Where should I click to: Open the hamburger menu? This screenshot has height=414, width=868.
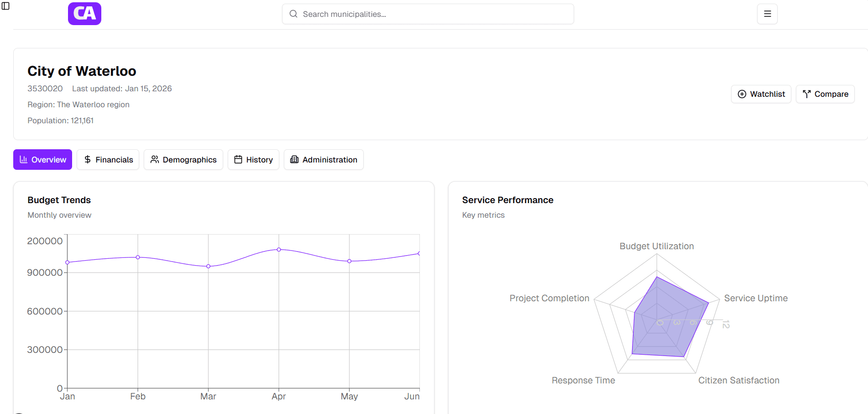click(x=767, y=14)
